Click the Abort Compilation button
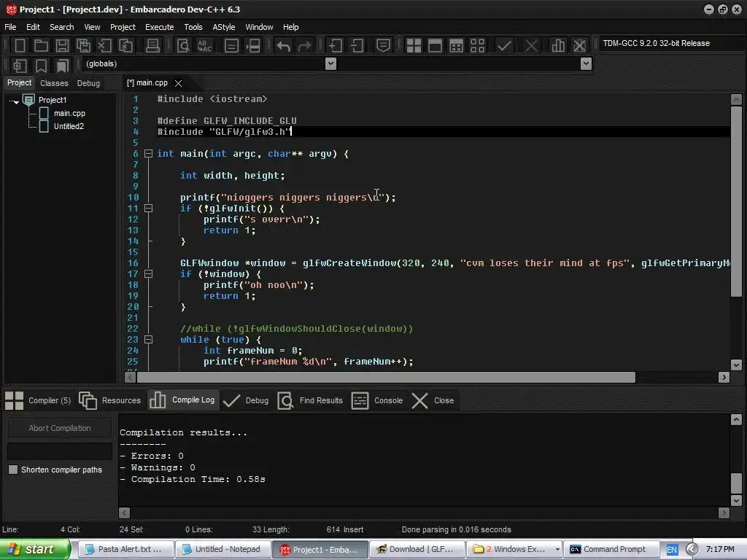Screen dimensions: 747x560 [x=60, y=428]
